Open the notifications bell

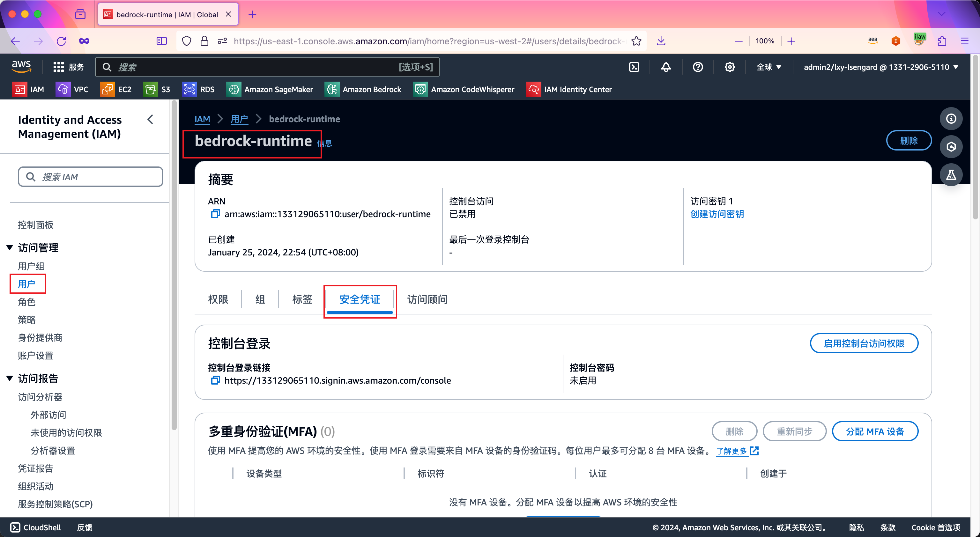[666, 67]
